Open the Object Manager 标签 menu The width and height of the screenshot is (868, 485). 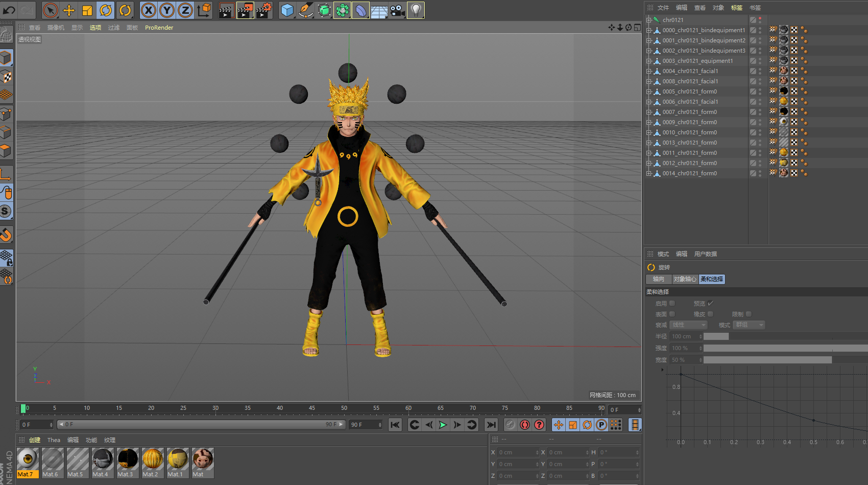737,8
